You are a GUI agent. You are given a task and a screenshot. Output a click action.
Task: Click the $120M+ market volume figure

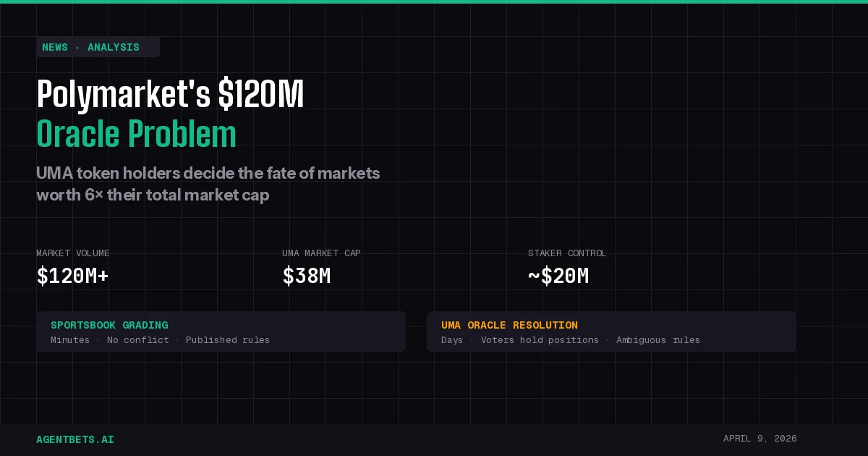coord(73,276)
